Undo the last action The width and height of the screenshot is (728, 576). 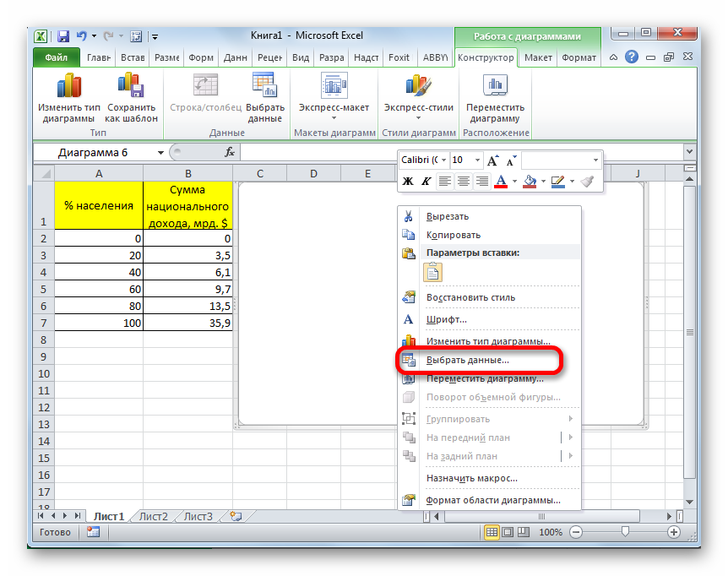click(82, 35)
